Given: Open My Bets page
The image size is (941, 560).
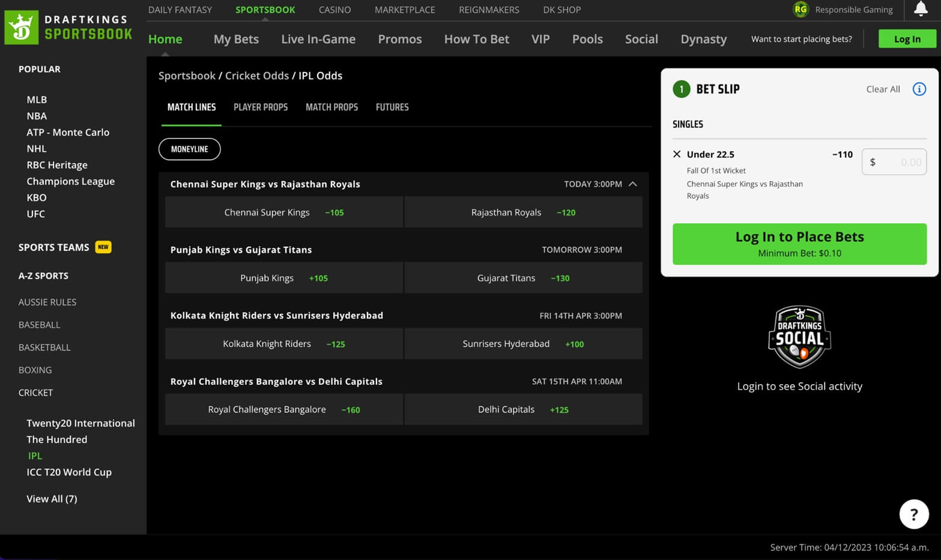Looking at the screenshot, I should pyautogui.click(x=236, y=39).
